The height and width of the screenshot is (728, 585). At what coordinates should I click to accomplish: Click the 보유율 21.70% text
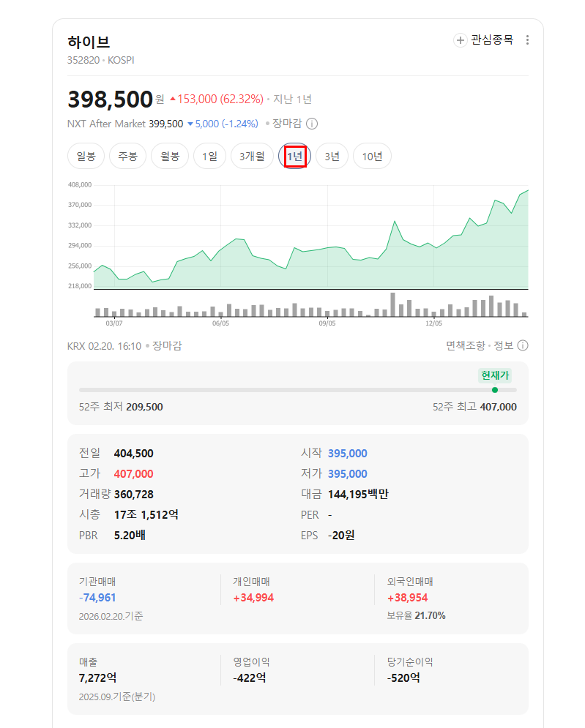click(x=417, y=615)
